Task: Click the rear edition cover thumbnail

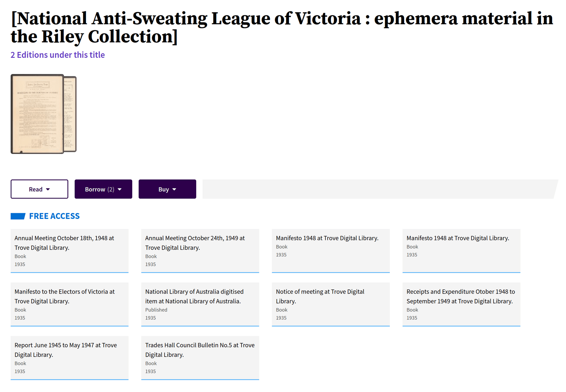Action: click(x=71, y=114)
